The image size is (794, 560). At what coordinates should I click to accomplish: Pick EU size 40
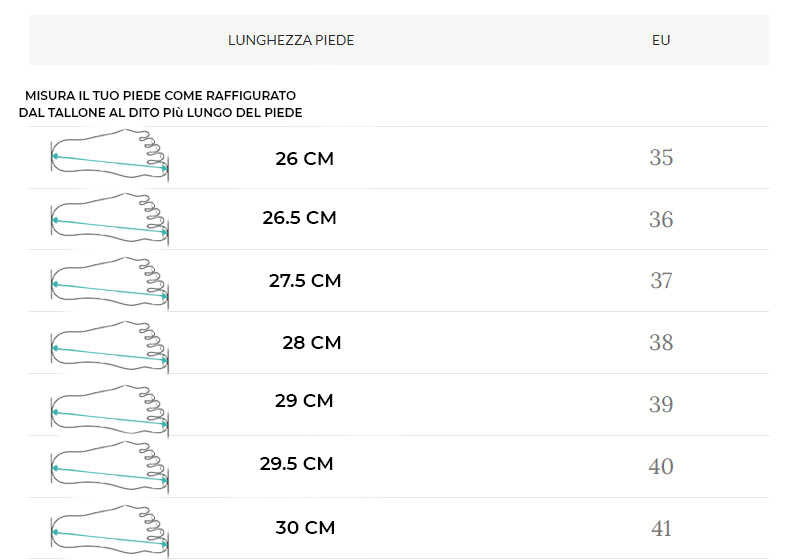click(x=661, y=467)
